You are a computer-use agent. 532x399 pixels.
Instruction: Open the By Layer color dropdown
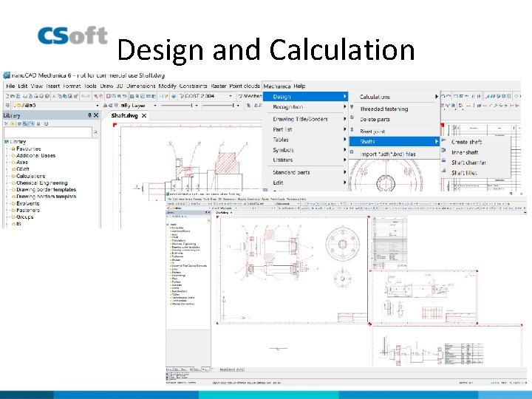coord(154,106)
